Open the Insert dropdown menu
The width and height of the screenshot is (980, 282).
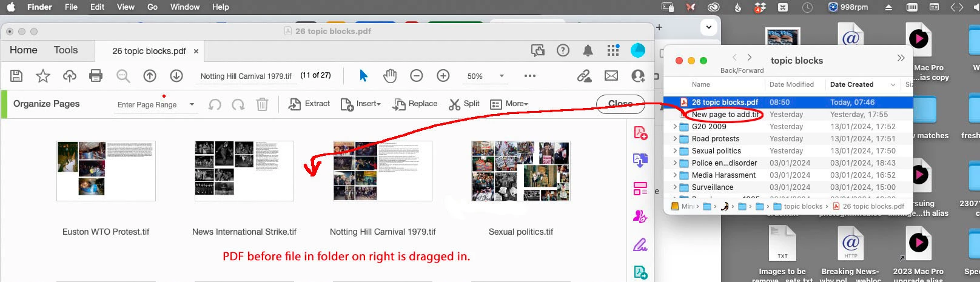tap(361, 104)
